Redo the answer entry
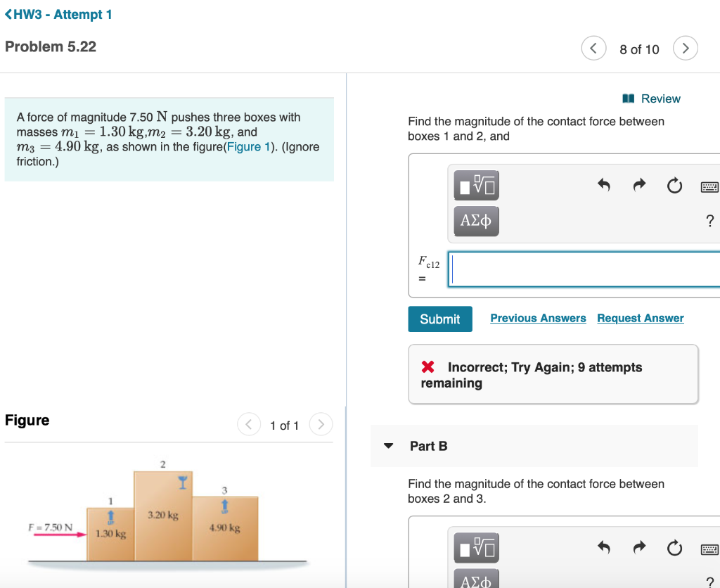Image resolution: width=720 pixels, height=588 pixels. point(639,185)
